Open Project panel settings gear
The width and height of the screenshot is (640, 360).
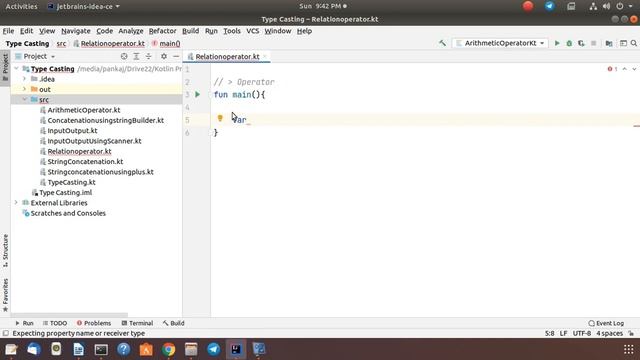point(164,56)
